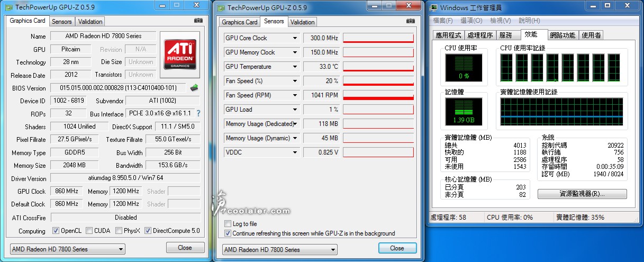
Task: Click the green BIOS save chip icon
Action: [195, 88]
